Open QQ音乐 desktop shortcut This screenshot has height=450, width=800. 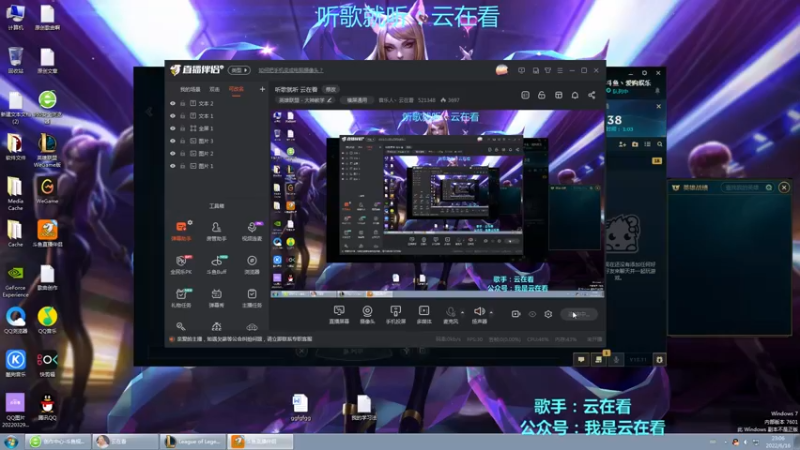pos(47,320)
